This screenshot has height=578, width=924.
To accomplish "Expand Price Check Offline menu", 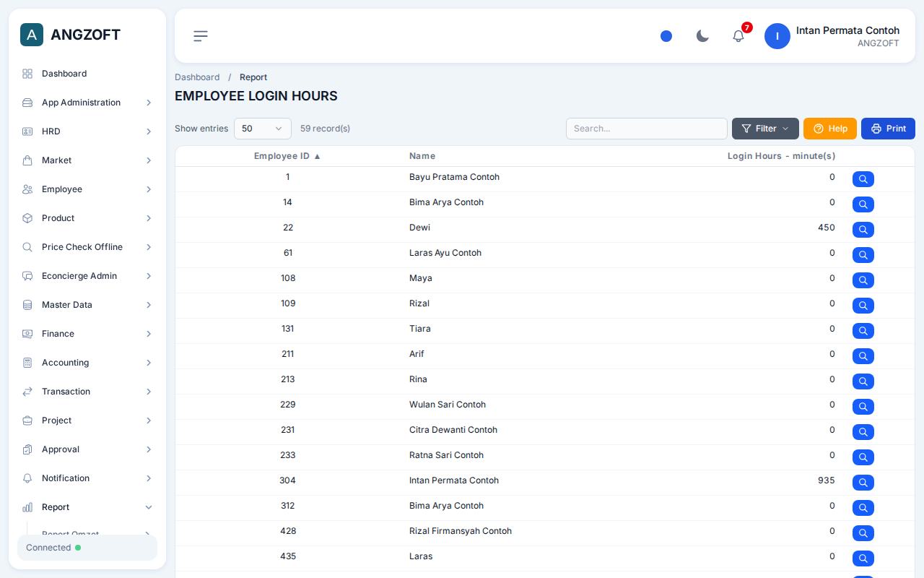I will 87,247.
